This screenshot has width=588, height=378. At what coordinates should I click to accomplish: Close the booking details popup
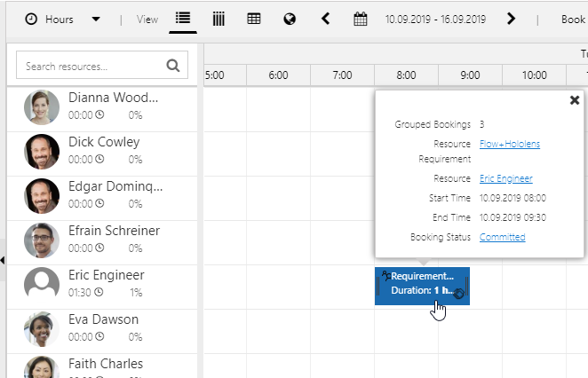(575, 100)
